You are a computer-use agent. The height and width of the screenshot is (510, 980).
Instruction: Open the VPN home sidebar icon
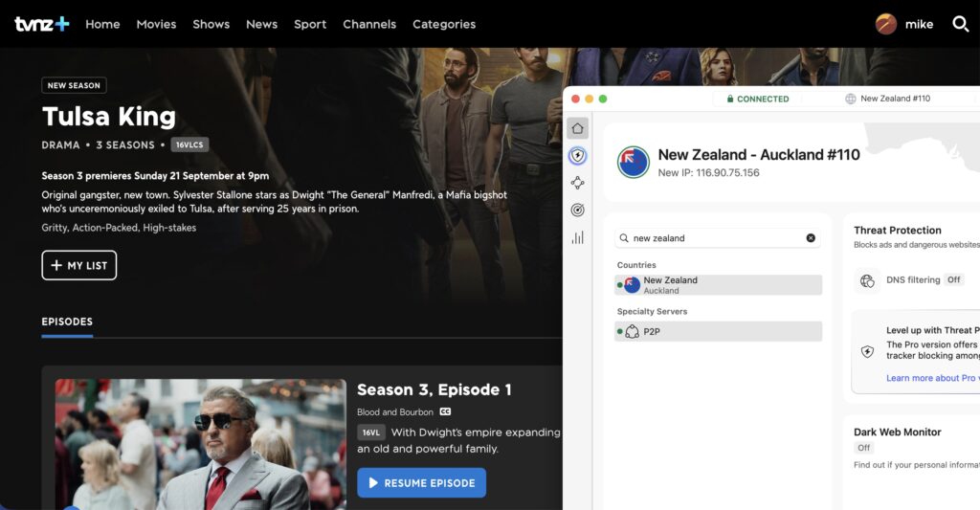click(577, 128)
